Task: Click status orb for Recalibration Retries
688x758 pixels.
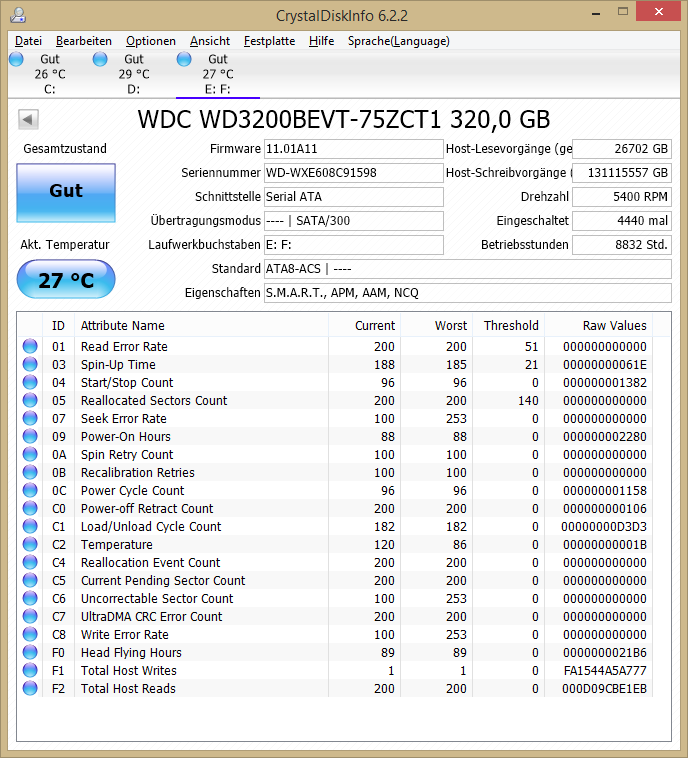Action: tap(30, 472)
